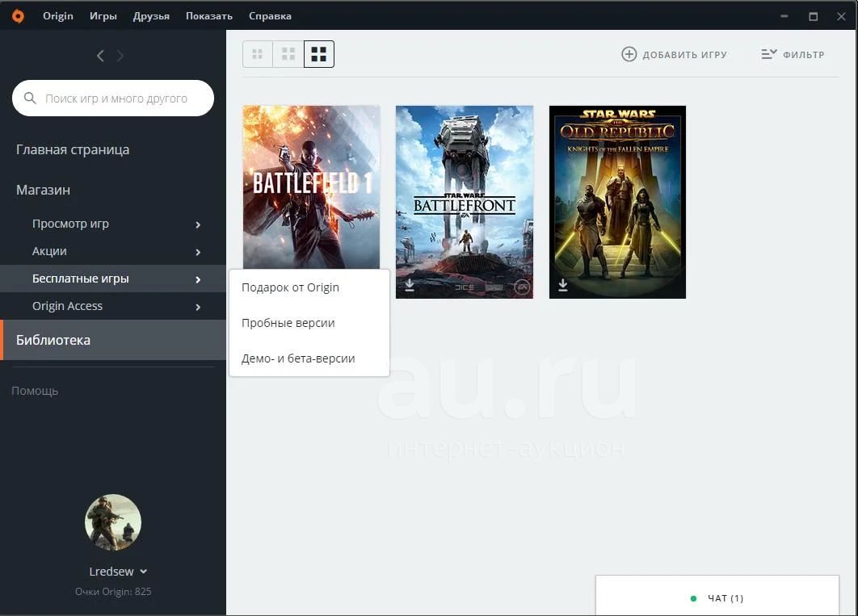This screenshot has width=858, height=616.
Task: Open the Origin menu
Action: pos(58,16)
